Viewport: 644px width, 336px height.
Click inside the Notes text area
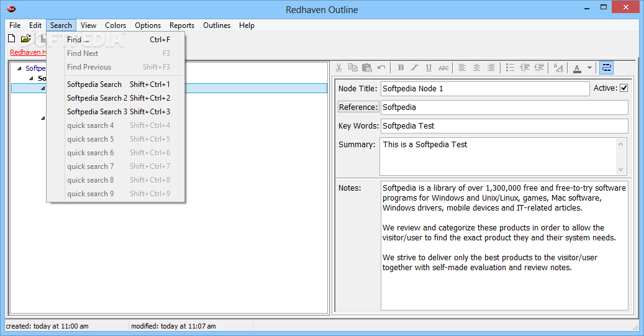tap(504, 245)
